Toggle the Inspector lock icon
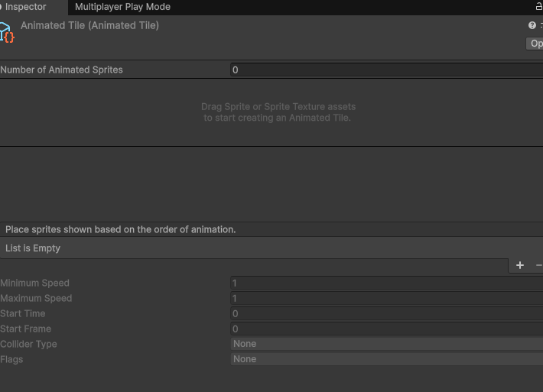543x392 pixels. 539,6
